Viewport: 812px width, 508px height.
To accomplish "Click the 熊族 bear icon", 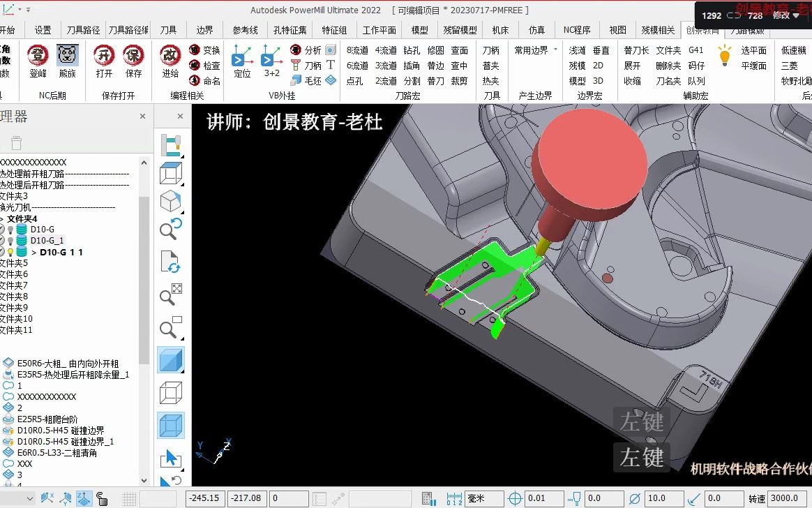I will [68, 55].
